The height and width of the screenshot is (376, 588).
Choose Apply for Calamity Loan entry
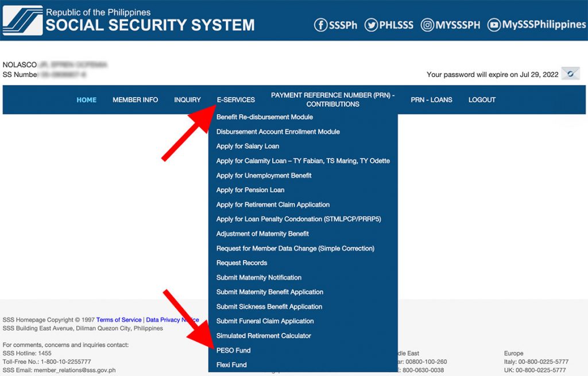[303, 161]
